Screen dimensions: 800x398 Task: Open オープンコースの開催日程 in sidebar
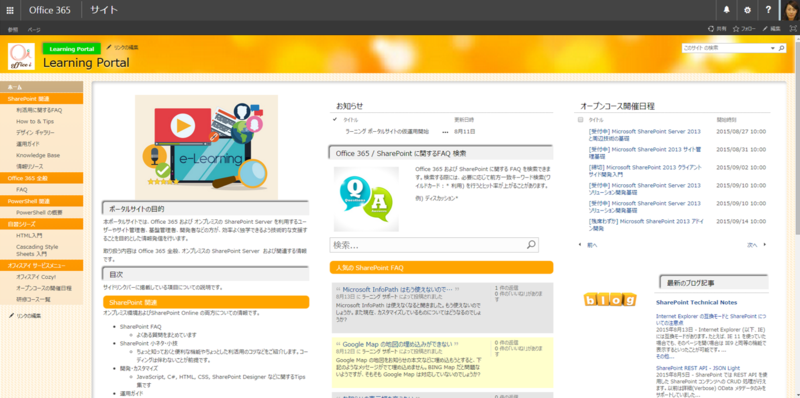[44, 288]
